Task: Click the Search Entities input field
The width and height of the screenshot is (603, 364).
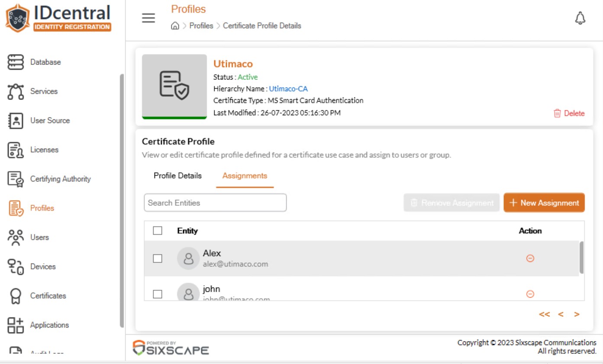Action: click(215, 203)
